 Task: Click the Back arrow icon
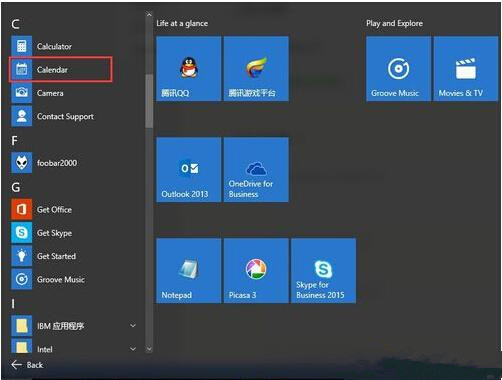click(16, 365)
